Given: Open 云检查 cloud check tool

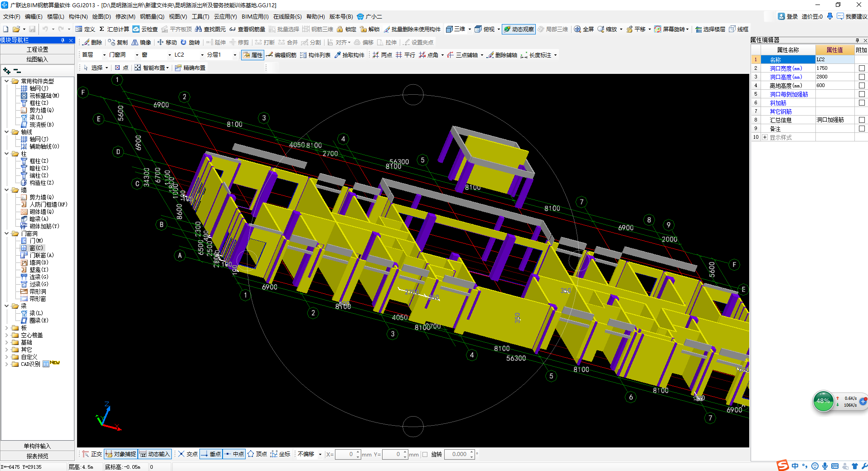Looking at the screenshot, I should [x=145, y=29].
